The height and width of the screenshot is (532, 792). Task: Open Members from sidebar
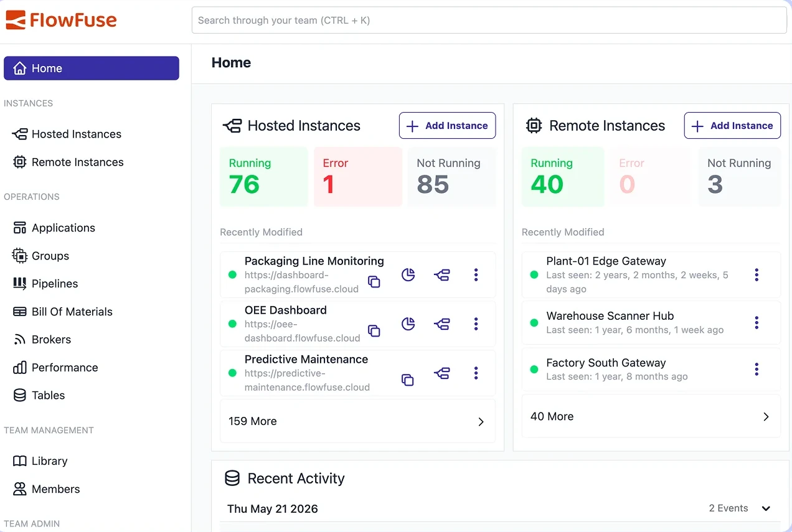click(56, 489)
